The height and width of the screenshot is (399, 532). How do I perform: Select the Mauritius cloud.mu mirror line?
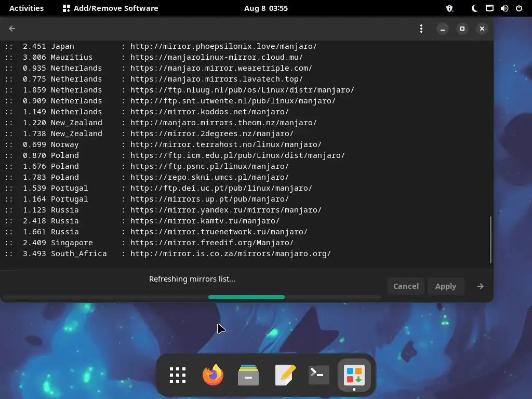[x=154, y=57]
